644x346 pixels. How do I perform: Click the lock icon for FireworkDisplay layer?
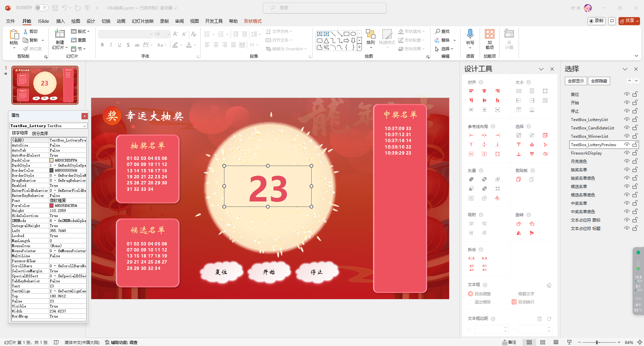click(x=635, y=153)
